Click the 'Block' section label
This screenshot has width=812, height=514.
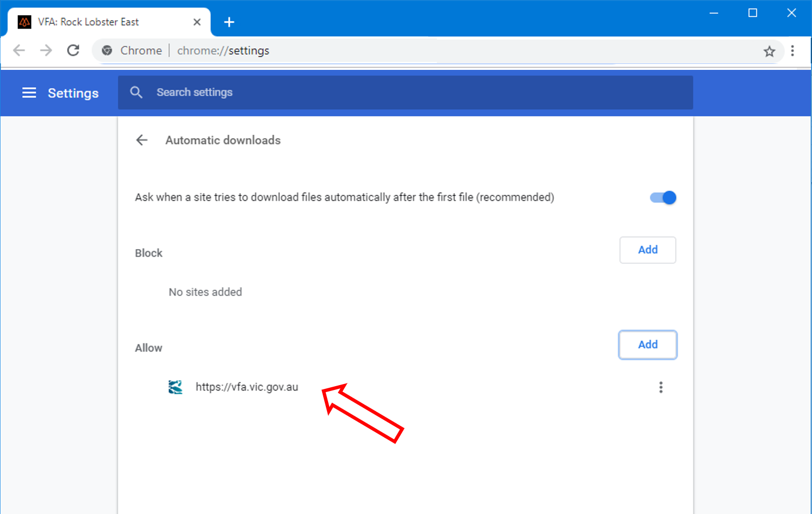coord(148,253)
